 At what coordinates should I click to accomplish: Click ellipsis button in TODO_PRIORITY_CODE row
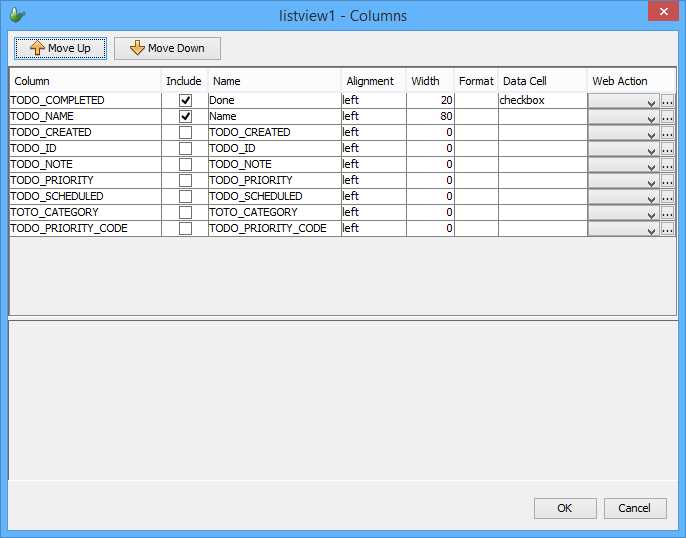667,229
